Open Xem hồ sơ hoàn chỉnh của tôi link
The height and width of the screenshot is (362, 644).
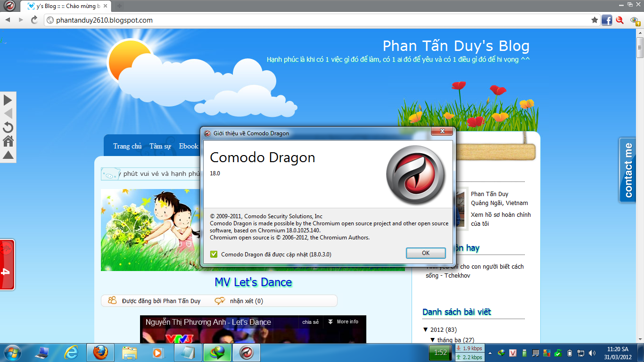pos(501,219)
